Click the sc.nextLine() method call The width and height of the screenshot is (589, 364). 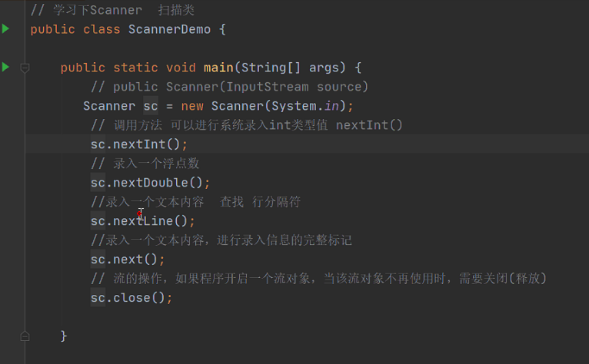click(x=143, y=221)
